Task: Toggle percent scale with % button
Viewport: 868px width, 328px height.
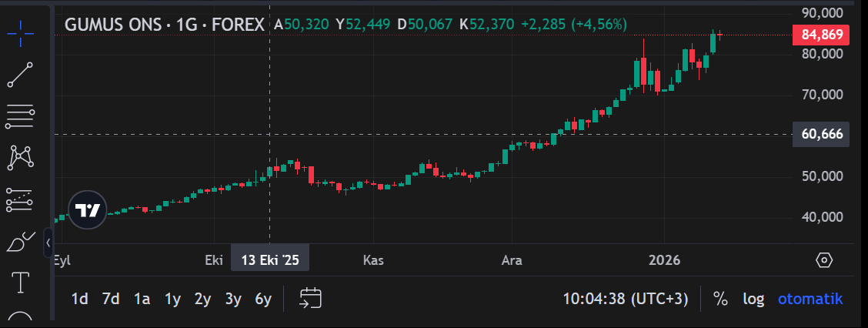Action: pyautogui.click(x=720, y=299)
